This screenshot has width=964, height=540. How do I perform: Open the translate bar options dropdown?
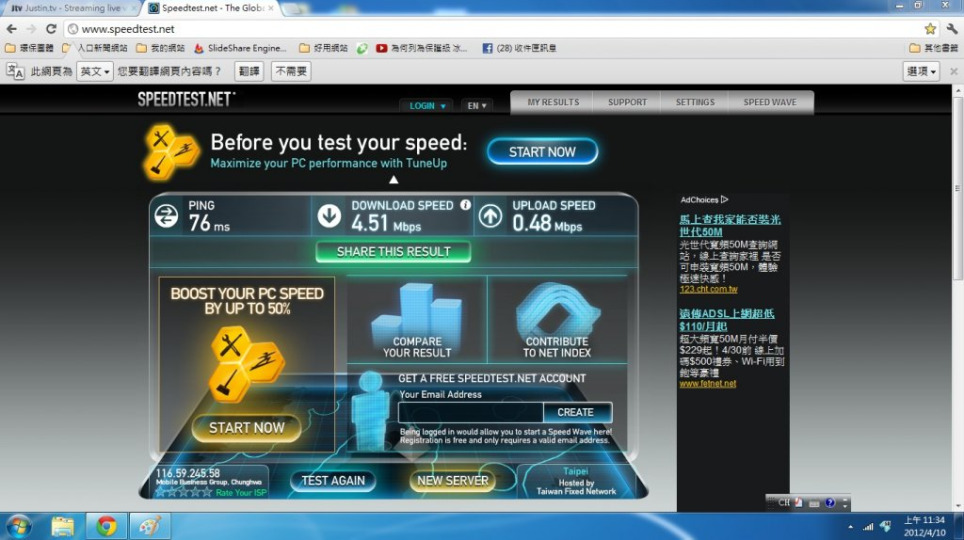point(920,71)
